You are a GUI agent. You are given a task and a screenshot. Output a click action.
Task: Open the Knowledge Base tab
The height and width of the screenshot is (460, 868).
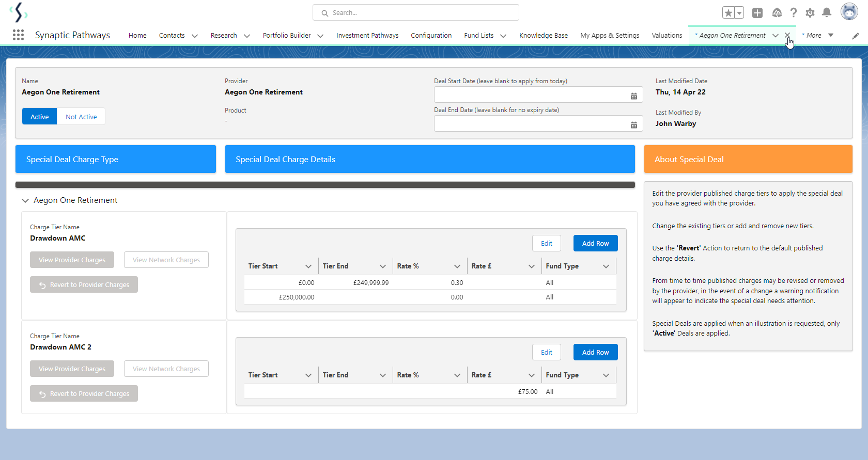[x=544, y=36]
